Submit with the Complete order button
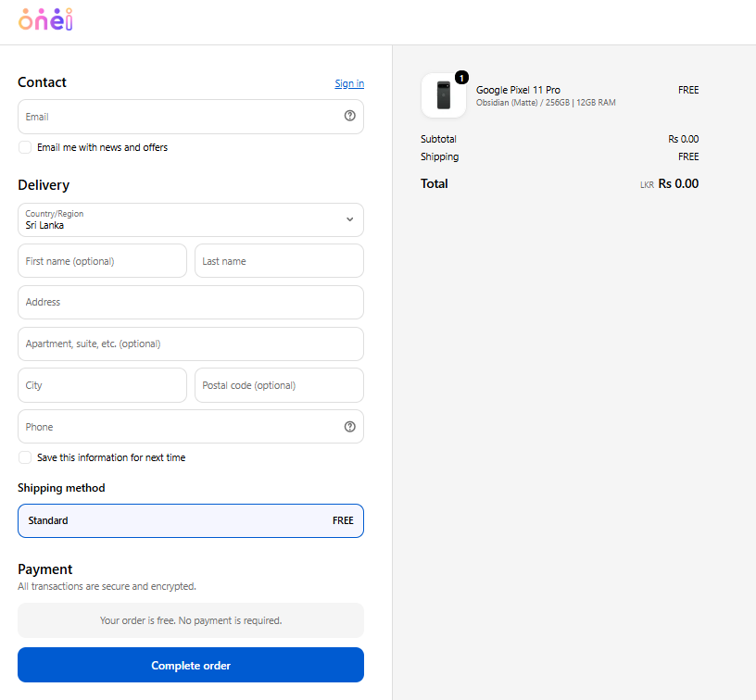Image resolution: width=756 pixels, height=700 pixels. [x=191, y=665]
